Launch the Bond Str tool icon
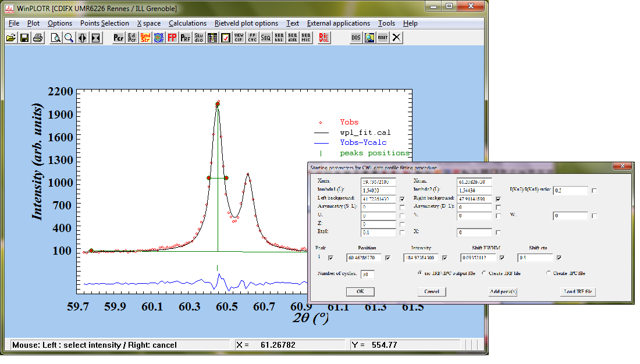This screenshot has width=640, height=364. coord(145,38)
